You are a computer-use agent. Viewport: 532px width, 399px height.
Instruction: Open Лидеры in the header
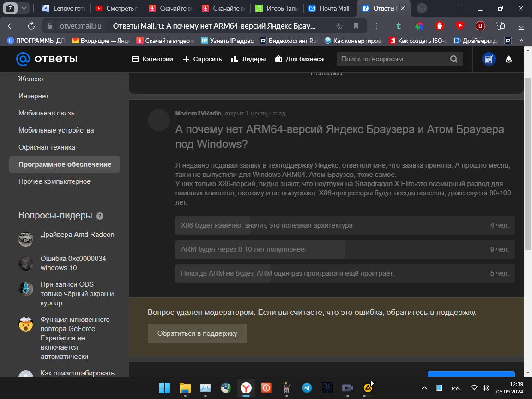pyautogui.click(x=248, y=59)
